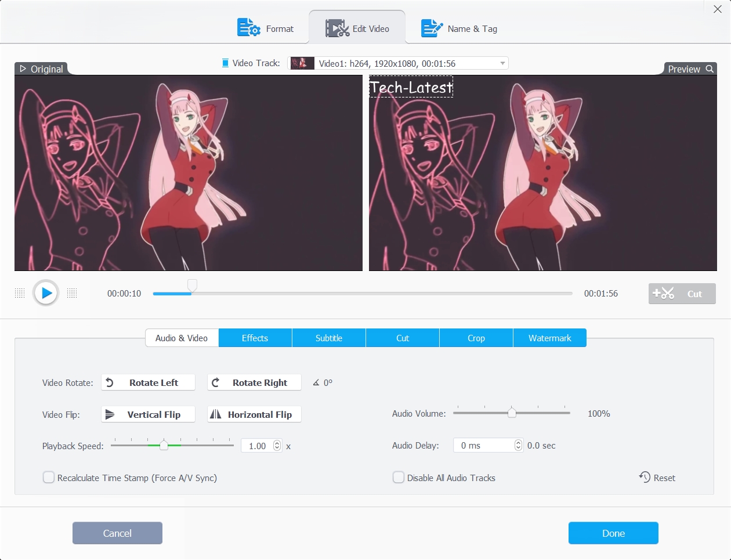Select the Edit Video tab

(x=357, y=28)
